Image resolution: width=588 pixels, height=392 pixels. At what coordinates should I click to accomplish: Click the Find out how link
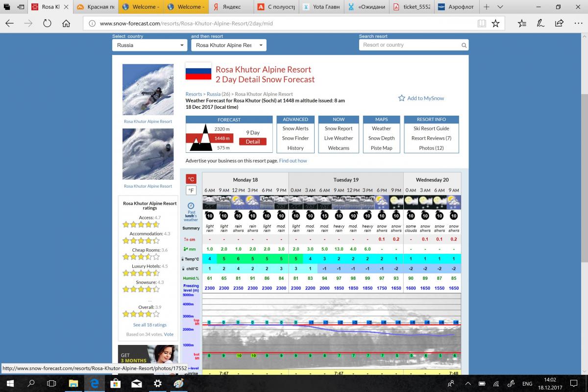(293, 161)
